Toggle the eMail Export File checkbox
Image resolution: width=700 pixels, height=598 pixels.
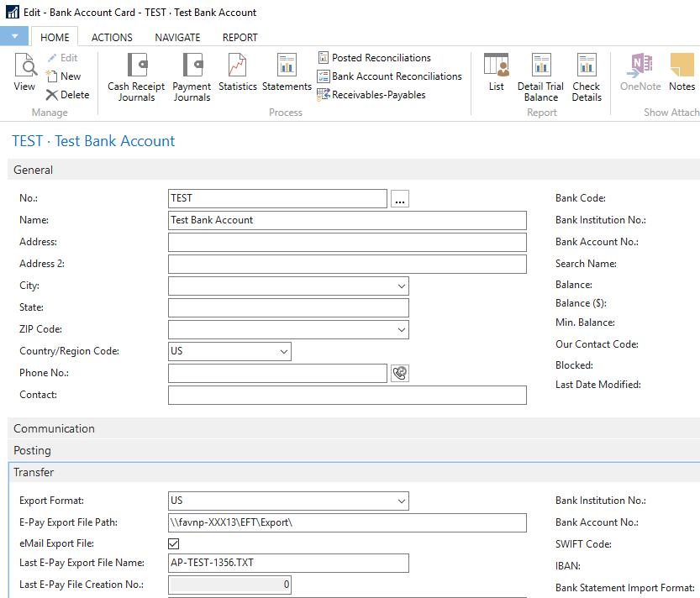pos(175,544)
